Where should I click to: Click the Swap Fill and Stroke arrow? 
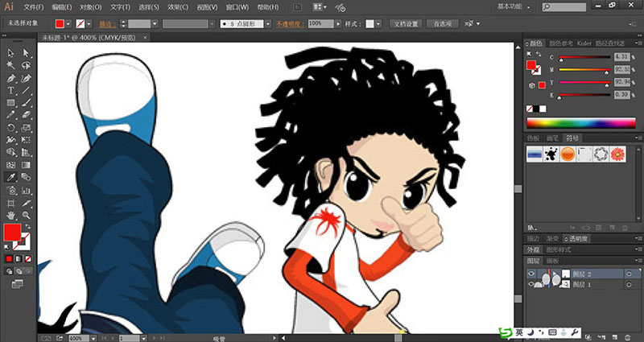pos(28,226)
